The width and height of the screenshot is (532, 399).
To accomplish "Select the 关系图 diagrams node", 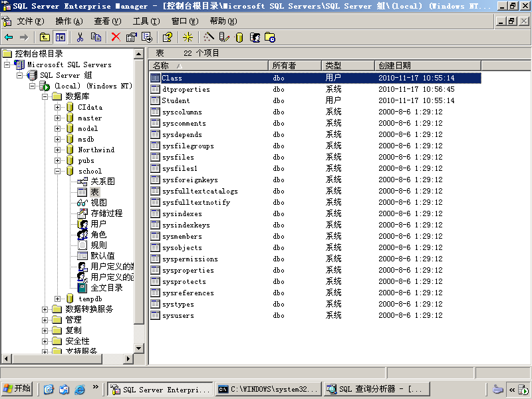I will [x=102, y=182].
